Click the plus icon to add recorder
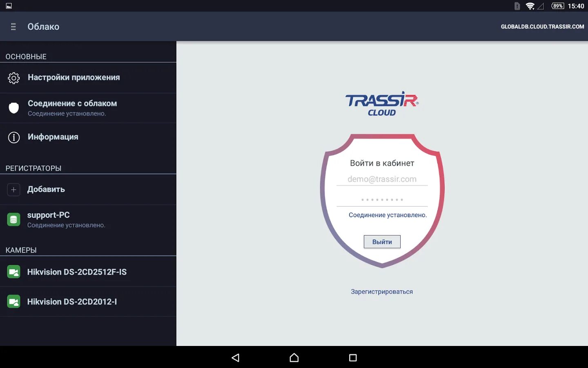Viewport: 588px width, 368px height. click(13, 189)
